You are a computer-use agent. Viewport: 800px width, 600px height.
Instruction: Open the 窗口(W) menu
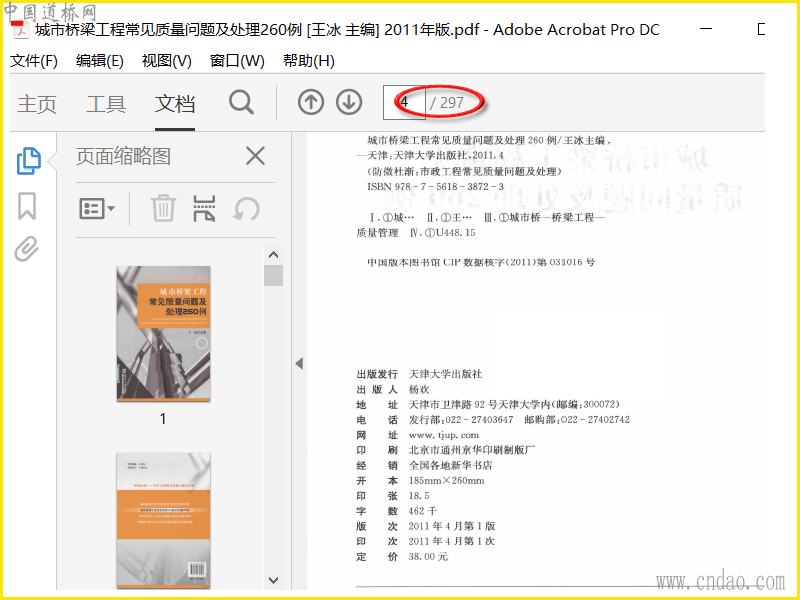[x=237, y=61]
